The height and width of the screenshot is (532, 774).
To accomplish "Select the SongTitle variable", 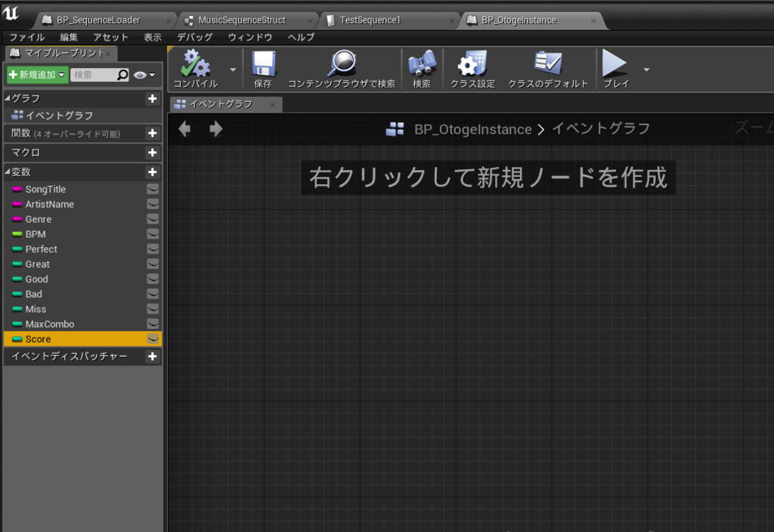I will coord(45,189).
